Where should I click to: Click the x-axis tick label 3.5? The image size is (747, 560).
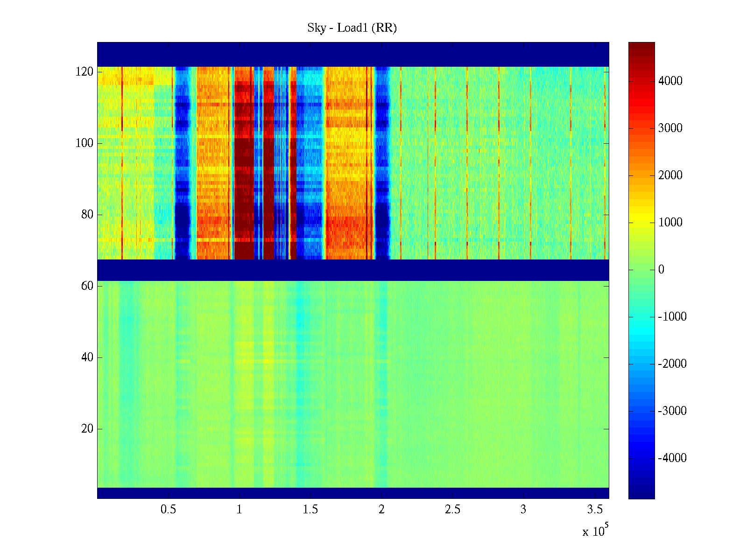click(x=594, y=510)
